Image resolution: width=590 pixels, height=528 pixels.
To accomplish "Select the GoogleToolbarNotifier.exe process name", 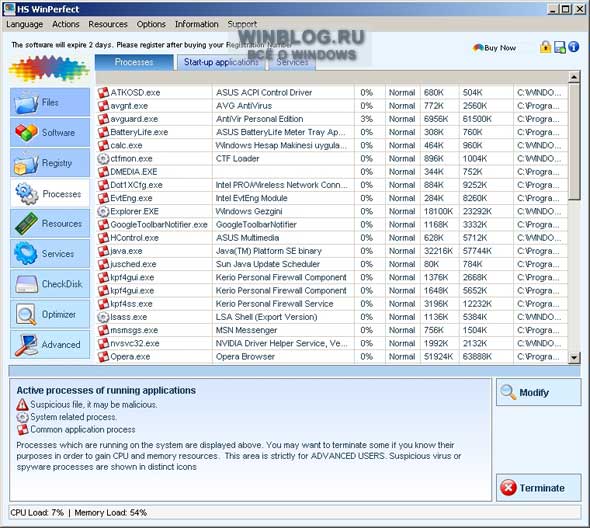I will [159, 225].
